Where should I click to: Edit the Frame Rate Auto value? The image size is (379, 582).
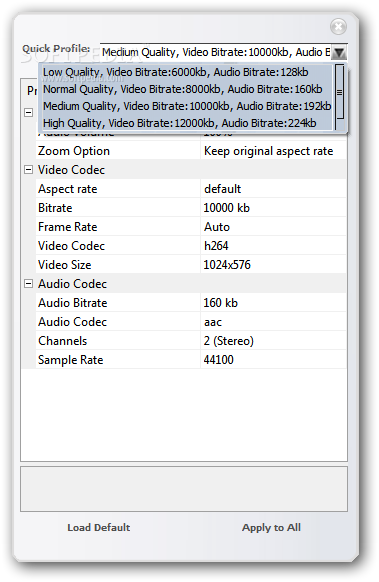(x=273, y=227)
